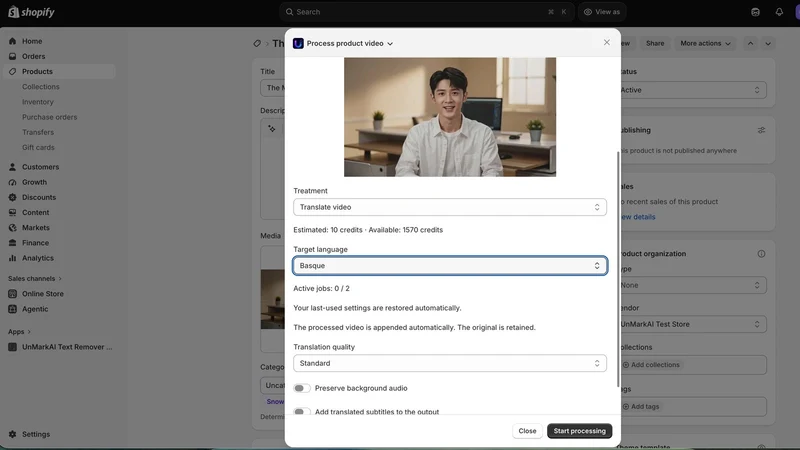Go to Purchase orders
This screenshot has width=800, height=450.
(49, 117)
